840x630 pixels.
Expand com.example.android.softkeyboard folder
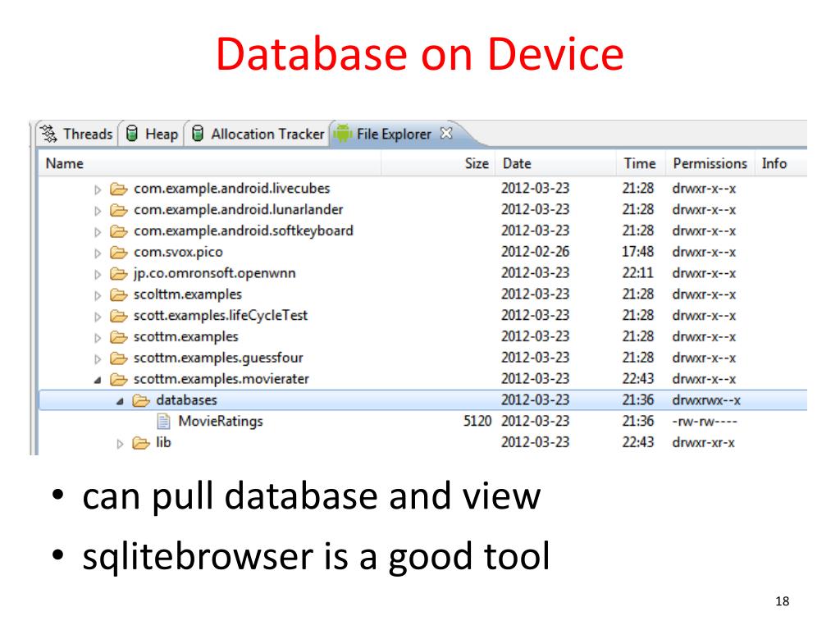click(98, 231)
